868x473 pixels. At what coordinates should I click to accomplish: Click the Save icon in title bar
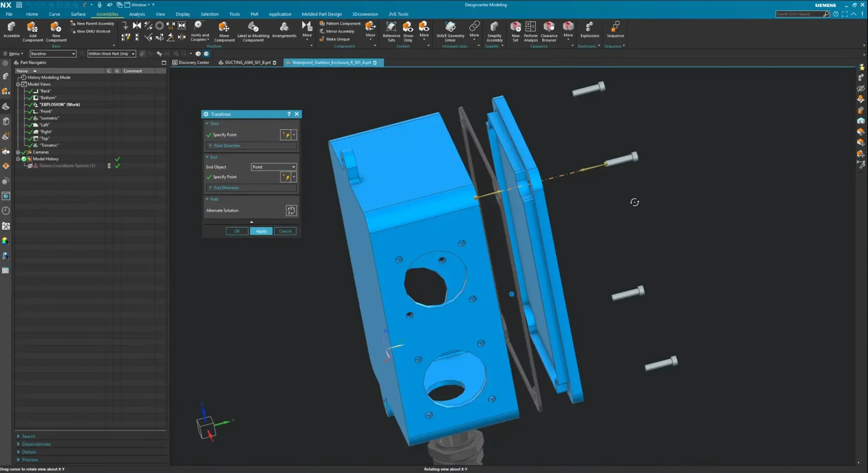[19, 5]
